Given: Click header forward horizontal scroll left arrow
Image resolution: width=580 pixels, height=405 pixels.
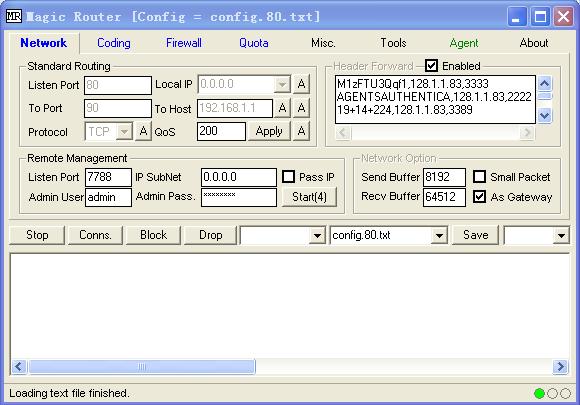Looking at the screenshot, I should pyautogui.click(x=343, y=132).
